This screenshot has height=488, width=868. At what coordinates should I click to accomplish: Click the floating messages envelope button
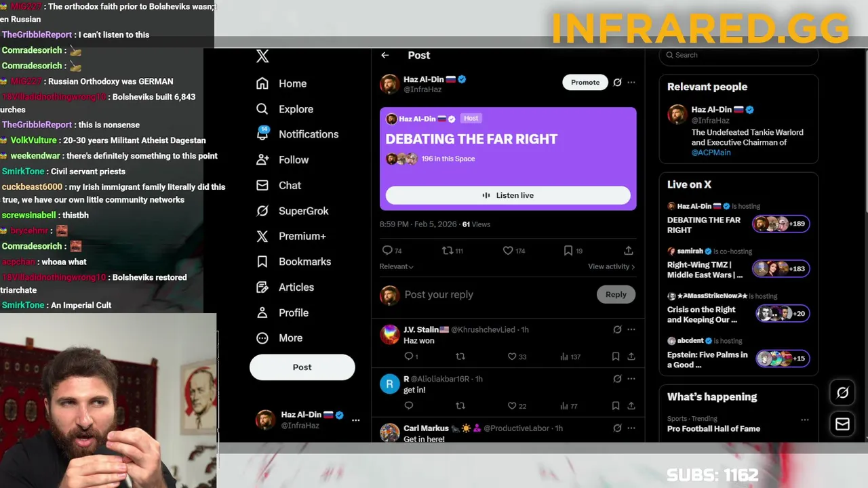point(842,424)
